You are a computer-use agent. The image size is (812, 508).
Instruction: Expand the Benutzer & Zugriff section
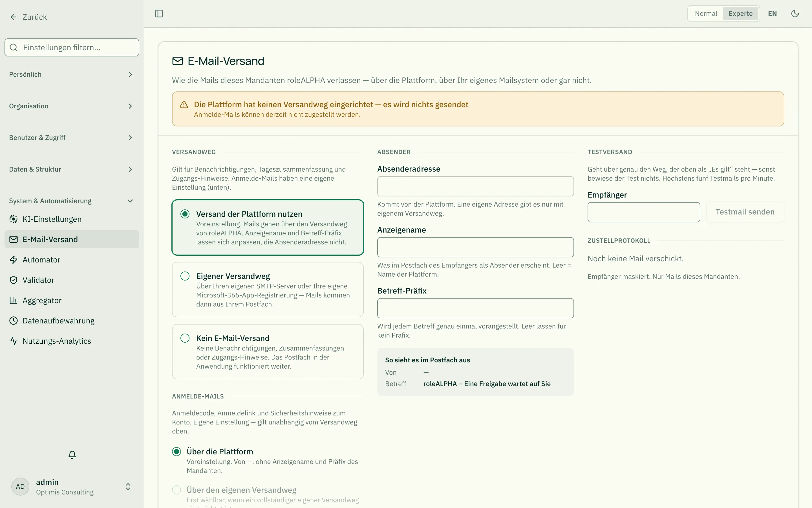[72, 138]
